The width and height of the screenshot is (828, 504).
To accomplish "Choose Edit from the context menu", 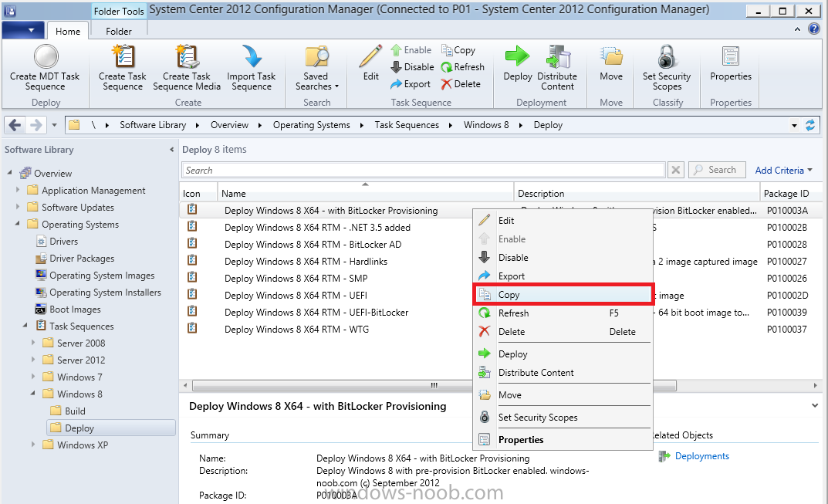I will pyautogui.click(x=563, y=220).
